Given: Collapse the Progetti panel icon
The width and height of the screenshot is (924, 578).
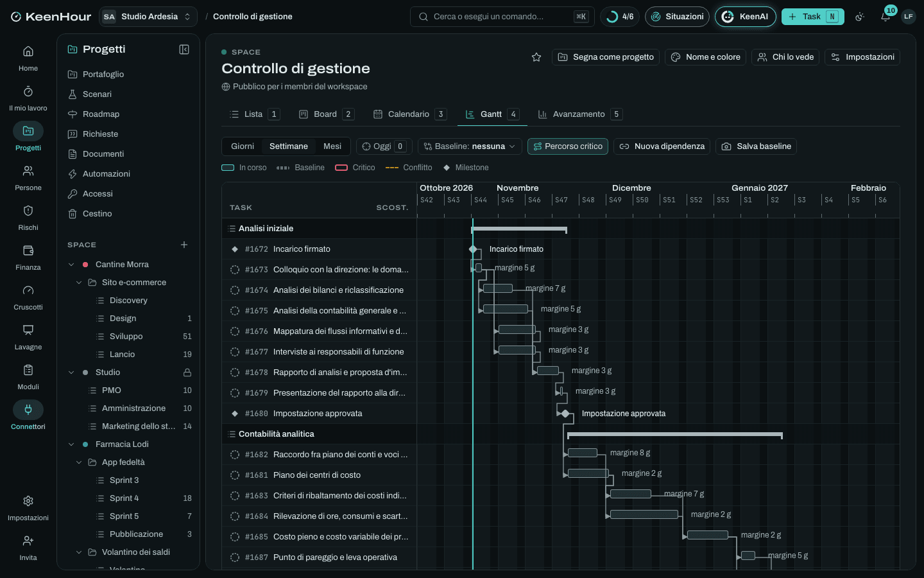Looking at the screenshot, I should (184, 49).
